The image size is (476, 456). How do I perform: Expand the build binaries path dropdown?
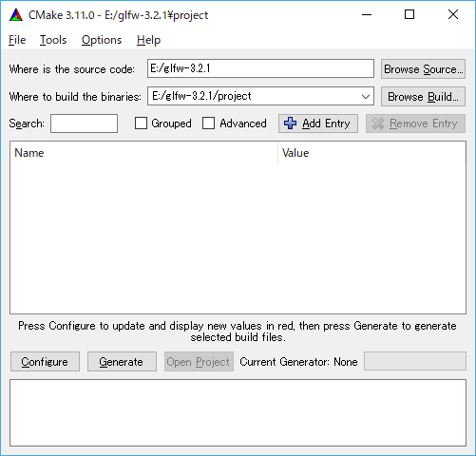[366, 96]
